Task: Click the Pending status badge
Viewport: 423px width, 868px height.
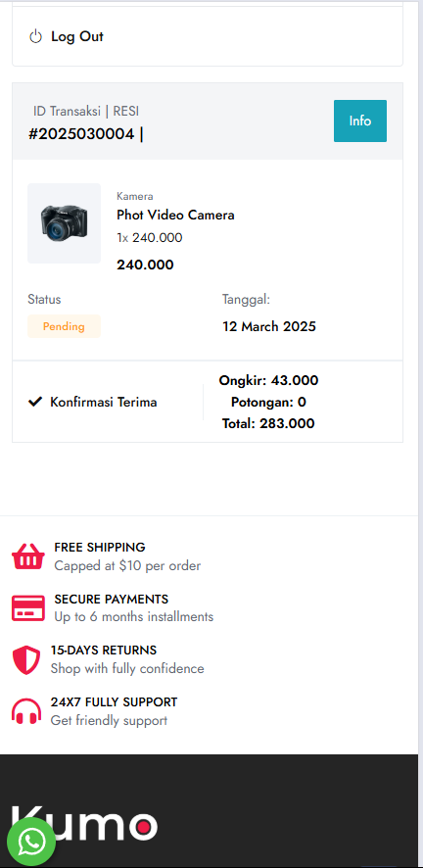Action: pyautogui.click(x=65, y=326)
